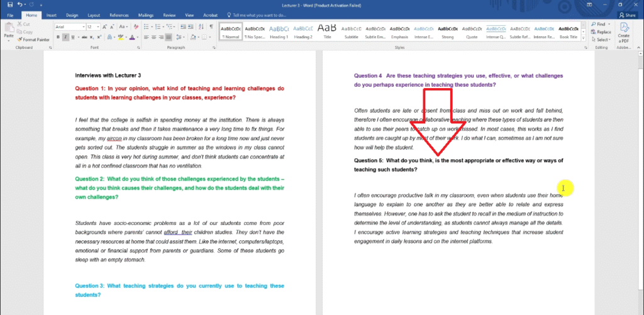Expand the Styles gallery more arrow
The width and height of the screenshot is (644, 315).
click(x=584, y=40)
